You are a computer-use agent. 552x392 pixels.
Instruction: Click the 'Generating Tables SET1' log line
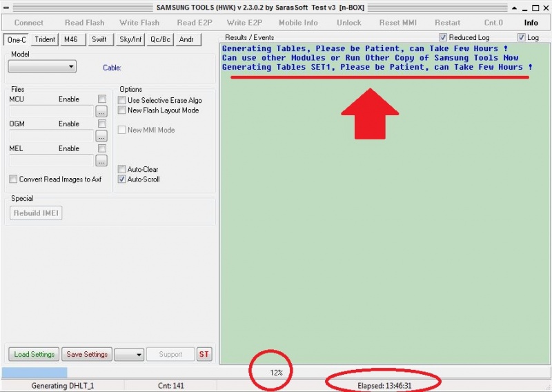coord(377,67)
